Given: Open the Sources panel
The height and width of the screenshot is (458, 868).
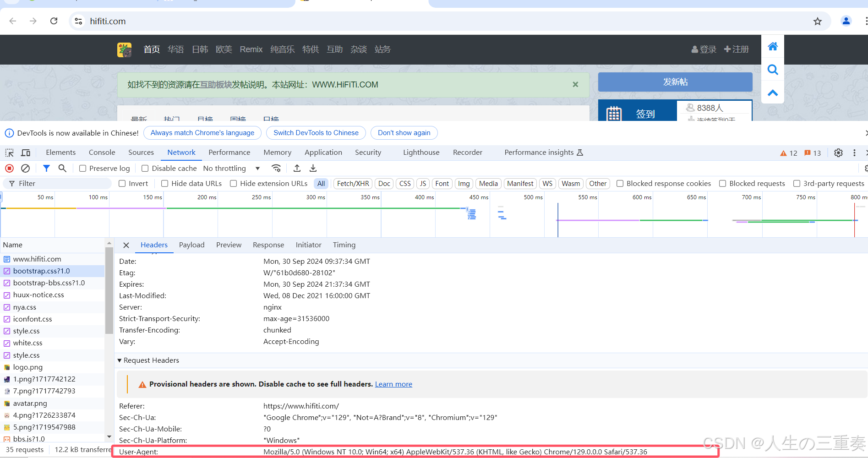Looking at the screenshot, I should [141, 153].
